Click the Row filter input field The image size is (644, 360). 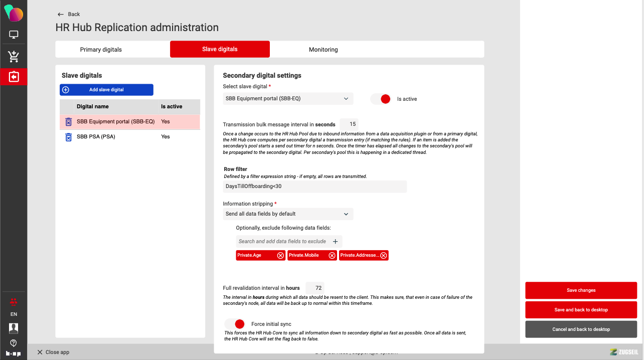314,187
